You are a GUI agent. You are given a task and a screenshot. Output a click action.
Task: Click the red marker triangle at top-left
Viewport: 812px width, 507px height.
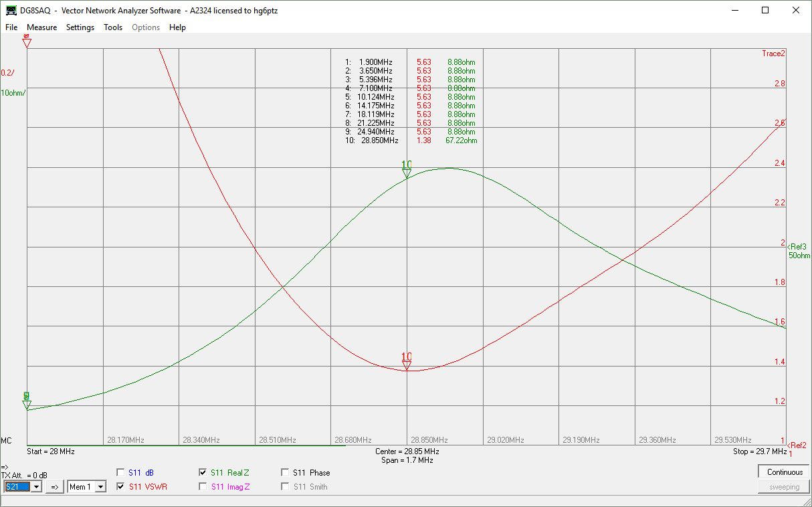point(27,42)
